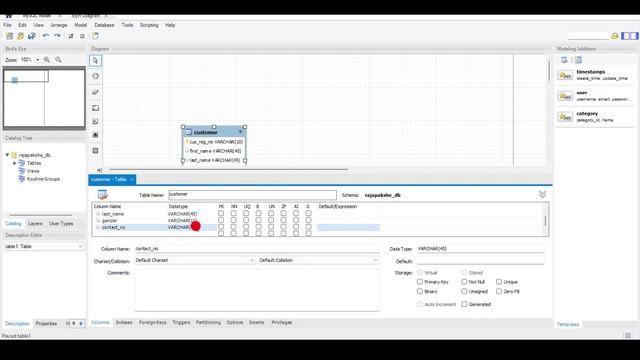Click first Modeling Additions toolbar icon
Viewport: 640px width, 360px height.
pos(564,60)
